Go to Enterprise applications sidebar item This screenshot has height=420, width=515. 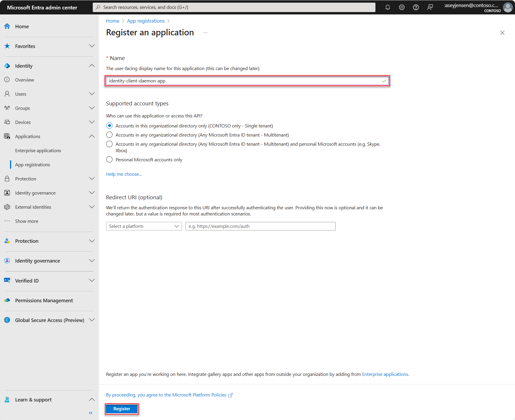[x=38, y=150]
